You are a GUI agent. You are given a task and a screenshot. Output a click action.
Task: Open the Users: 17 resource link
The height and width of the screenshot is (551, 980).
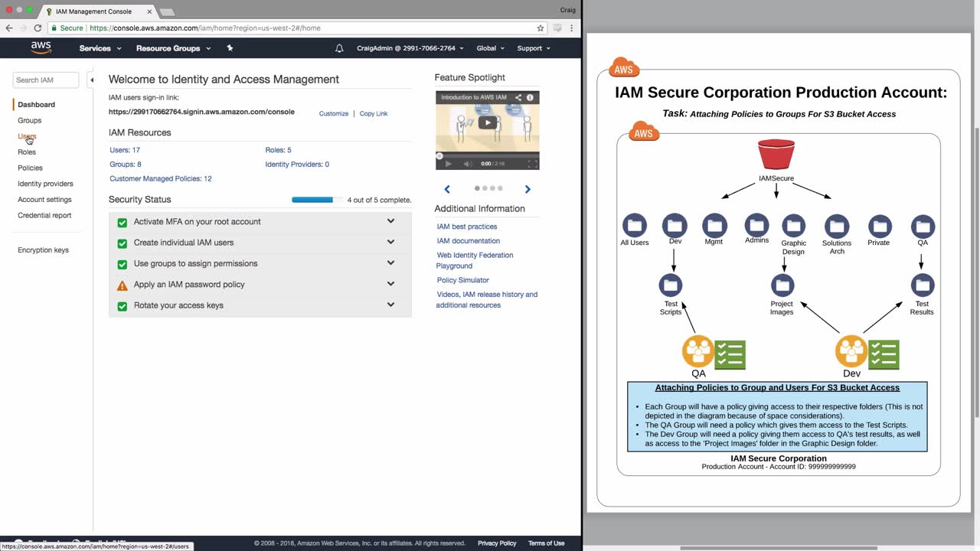click(125, 150)
